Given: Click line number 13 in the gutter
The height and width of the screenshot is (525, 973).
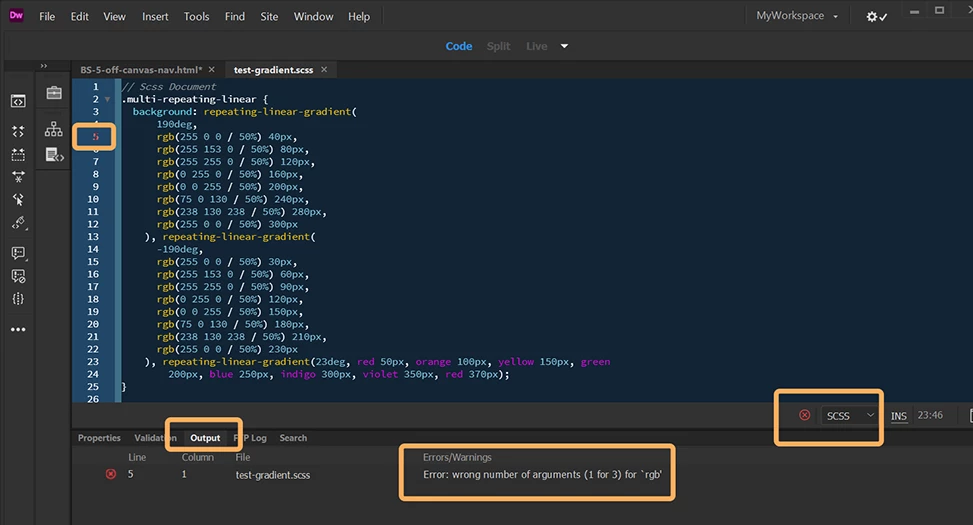Looking at the screenshot, I should coord(93,236).
